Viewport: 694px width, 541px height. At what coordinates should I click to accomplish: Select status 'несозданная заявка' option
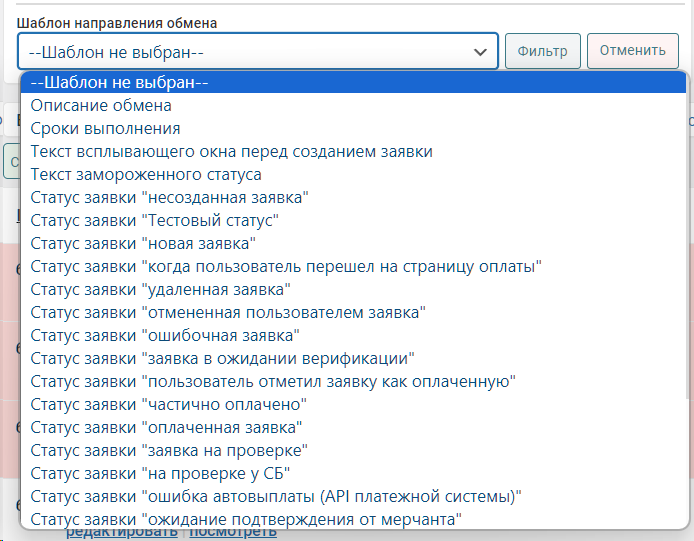[169, 197]
